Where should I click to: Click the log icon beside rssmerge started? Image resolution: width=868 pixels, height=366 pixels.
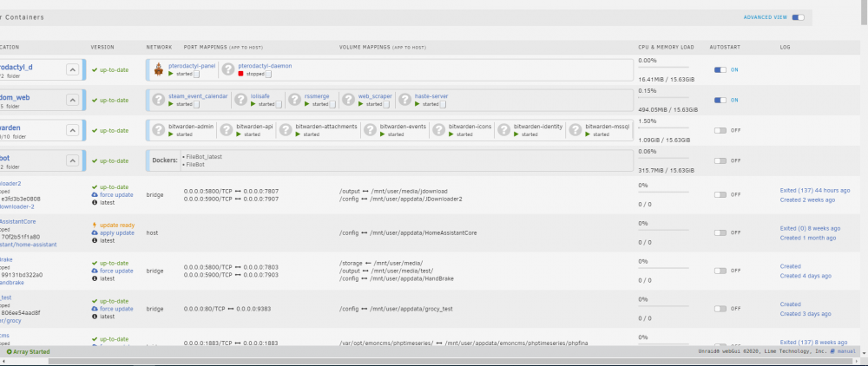[332, 104]
